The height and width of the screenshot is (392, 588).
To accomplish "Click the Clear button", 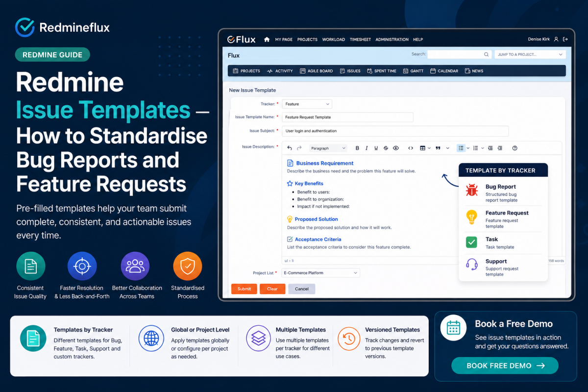I will tap(272, 289).
